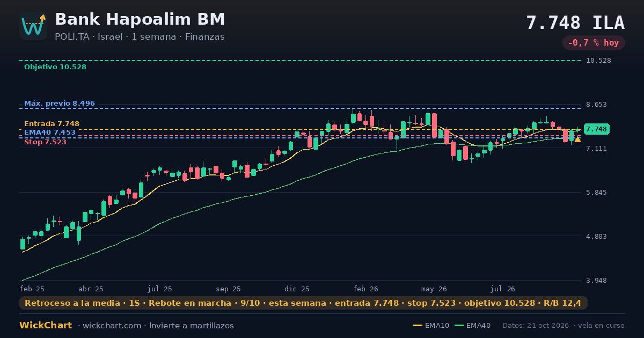644x338 pixels.
Task: Click the Invierte a martillazos tagline
Action: [192, 326]
